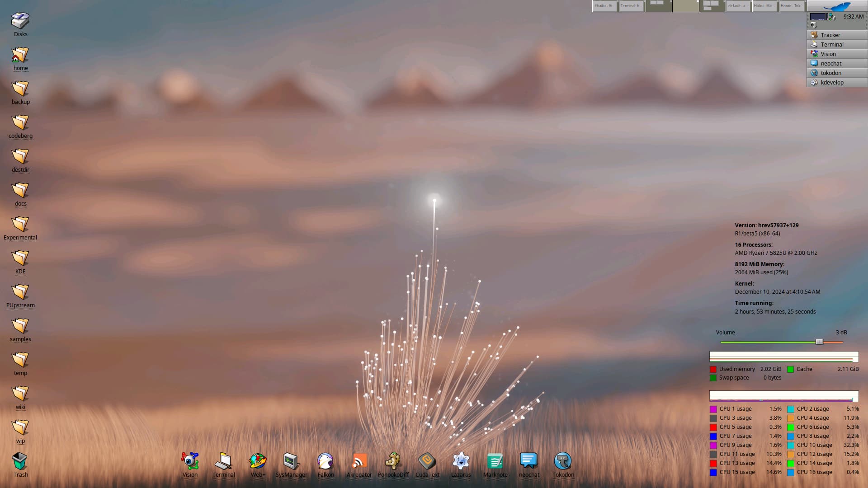Launch SysManager from the dock
Image resolution: width=868 pixels, height=488 pixels.
291,461
